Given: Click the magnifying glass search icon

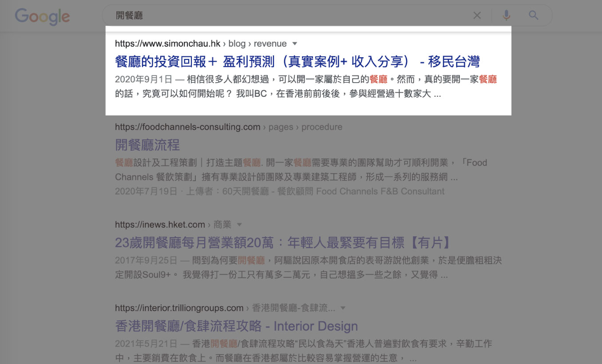Looking at the screenshot, I should pos(534,16).
